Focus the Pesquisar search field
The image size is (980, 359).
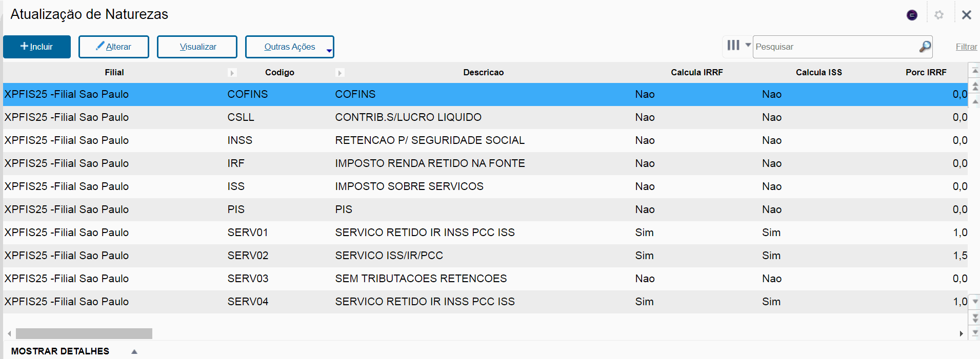point(836,47)
